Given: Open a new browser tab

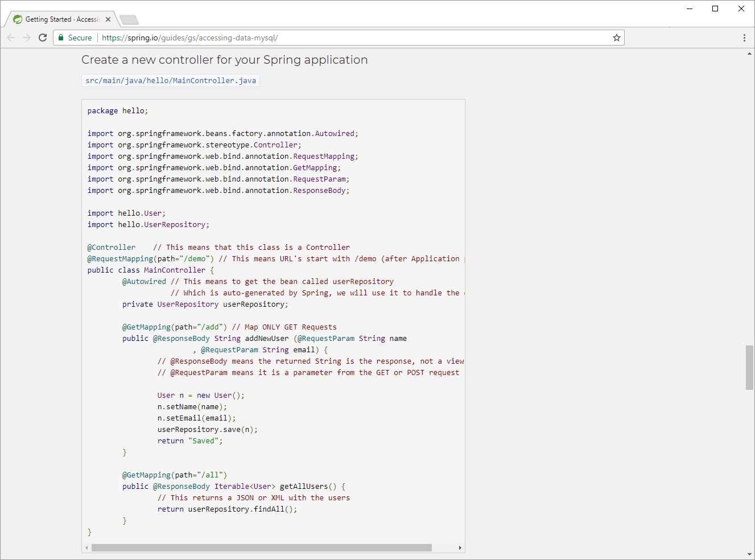Looking at the screenshot, I should click(129, 20).
